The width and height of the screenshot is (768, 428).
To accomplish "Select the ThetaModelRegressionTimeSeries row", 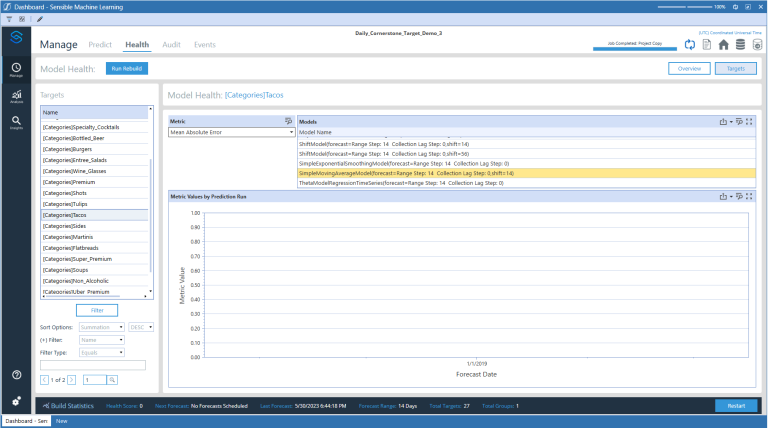I will 527,183.
